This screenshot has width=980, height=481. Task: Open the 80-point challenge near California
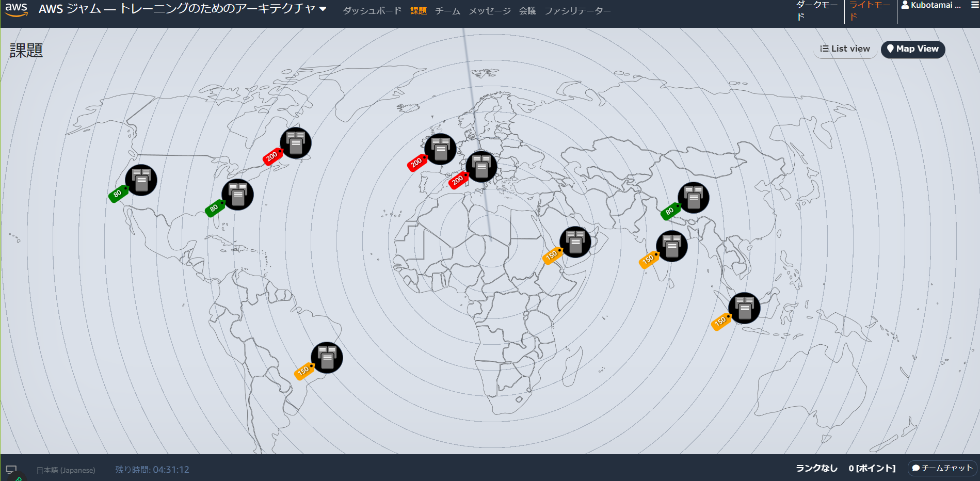tap(141, 180)
